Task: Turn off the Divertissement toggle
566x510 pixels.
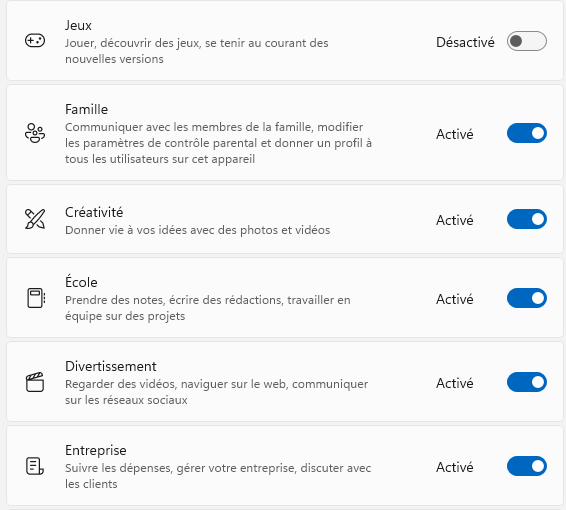Action: pos(527,382)
